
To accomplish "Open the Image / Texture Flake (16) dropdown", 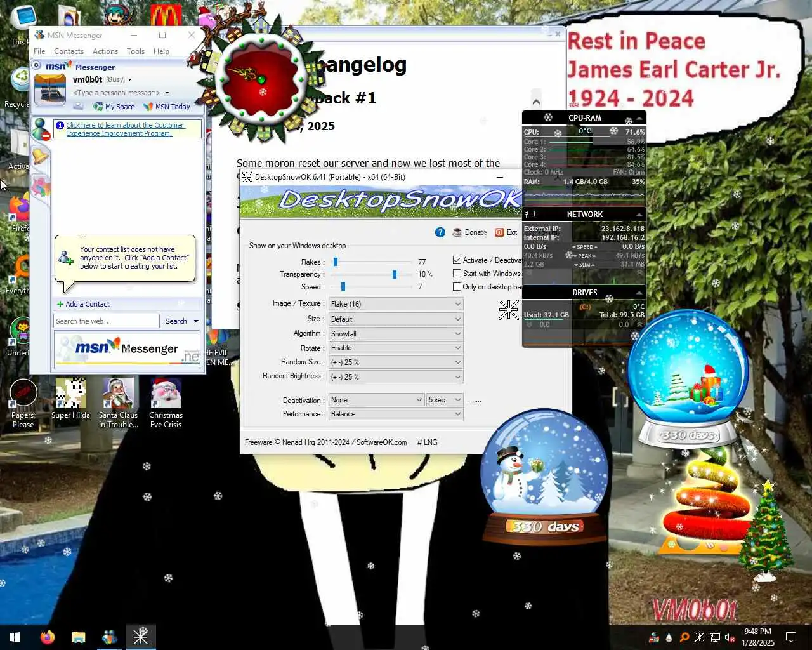I will [396, 304].
